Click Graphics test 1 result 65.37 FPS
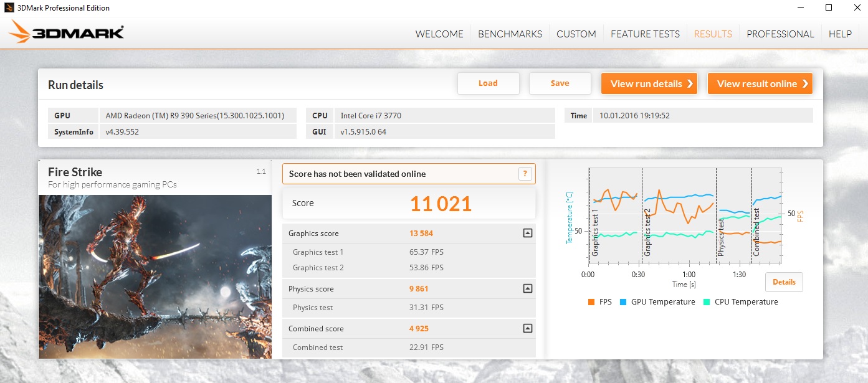Screen dimensions: 868x383 pyautogui.click(x=426, y=252)
